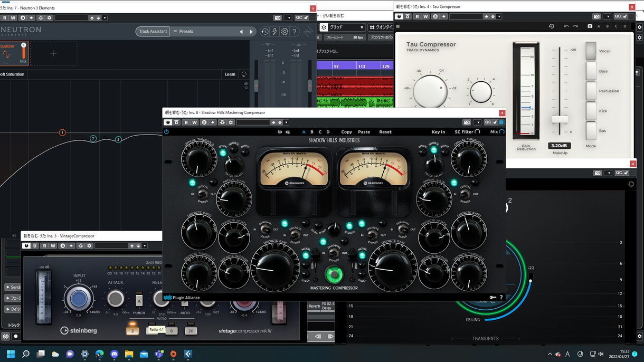This screenshot has width=644, height=362.
Task: Add a module with the plus slot in Neutron
Action: click(53, 53)
